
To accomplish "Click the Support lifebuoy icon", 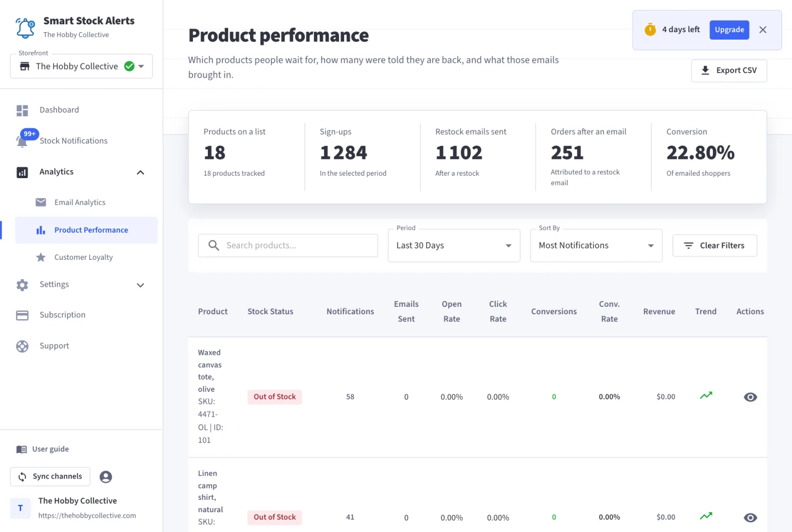I will point(22,346).
